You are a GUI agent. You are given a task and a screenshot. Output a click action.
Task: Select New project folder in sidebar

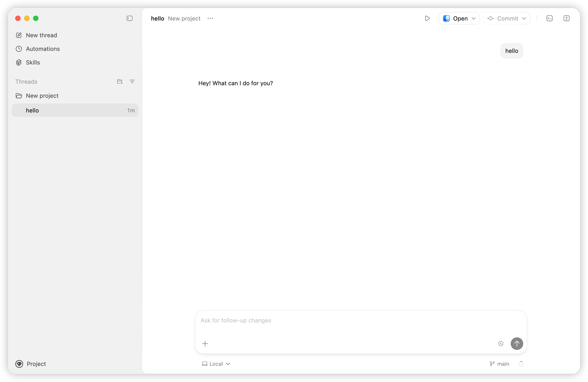[x=37, y=95]
